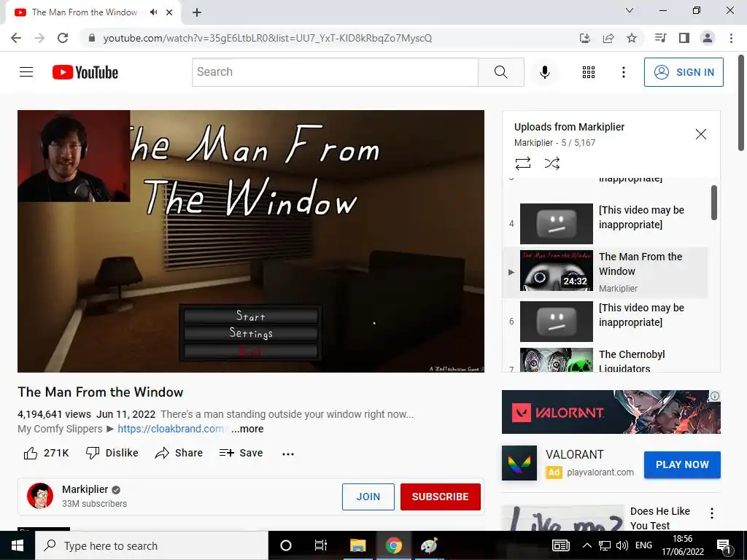This screenshot has height=560, width=747.
Task: Open Chrome media controls icon
Action: pyautogui.click(x=661, y=38)
